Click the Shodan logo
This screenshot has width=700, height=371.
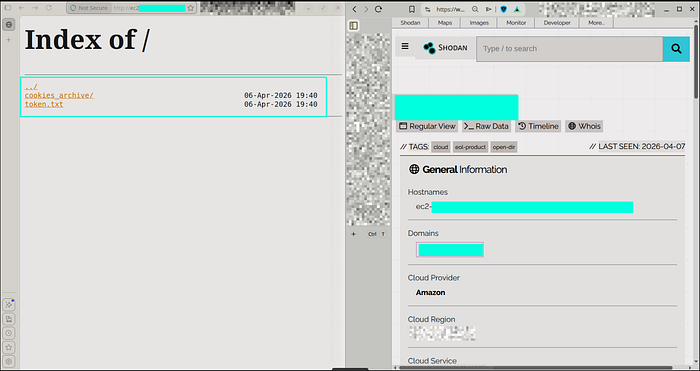tap(445, 48)
